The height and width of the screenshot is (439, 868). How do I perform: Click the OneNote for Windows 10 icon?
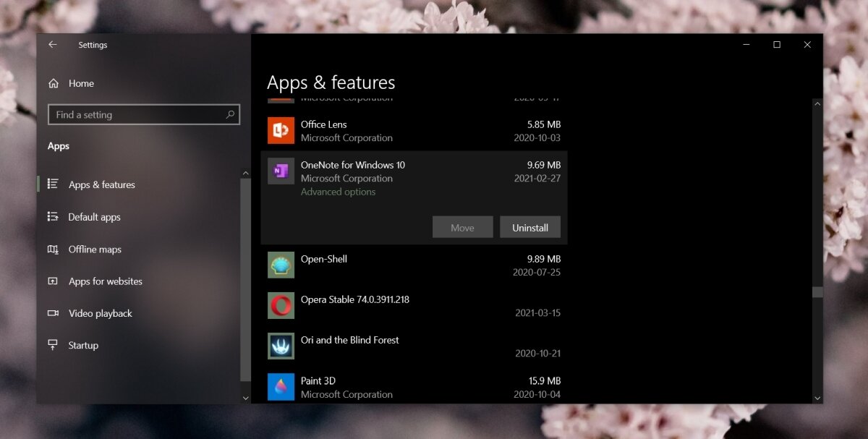(281, 171)
